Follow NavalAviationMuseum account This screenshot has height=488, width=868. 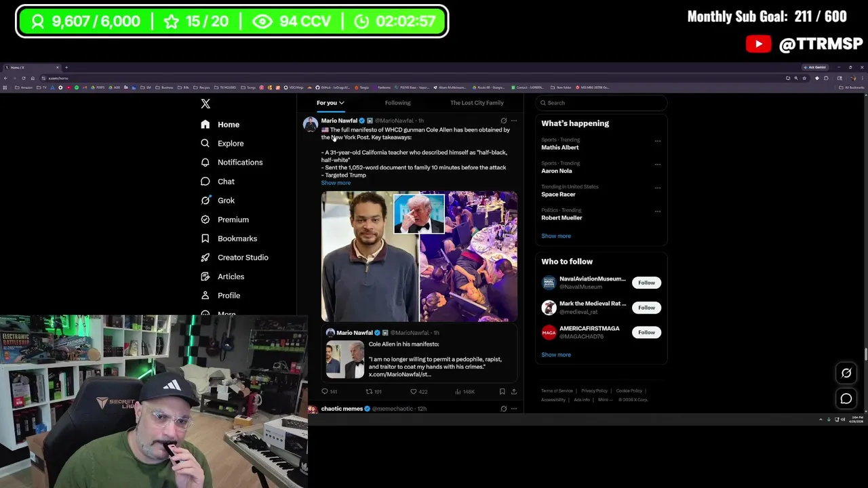[x=646, y=283]
